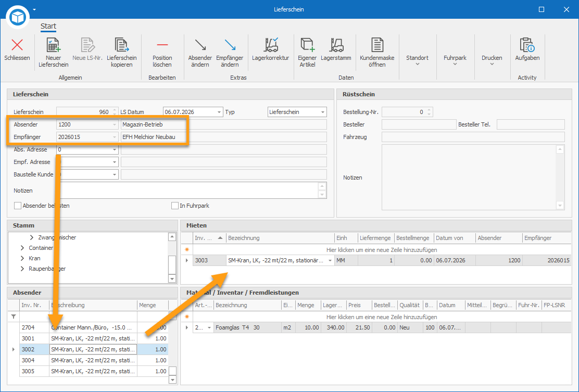Viewport: 579px width, 392px height.
Task: Expand Mieten row 3003 indicator
Action: click(187, 261)
